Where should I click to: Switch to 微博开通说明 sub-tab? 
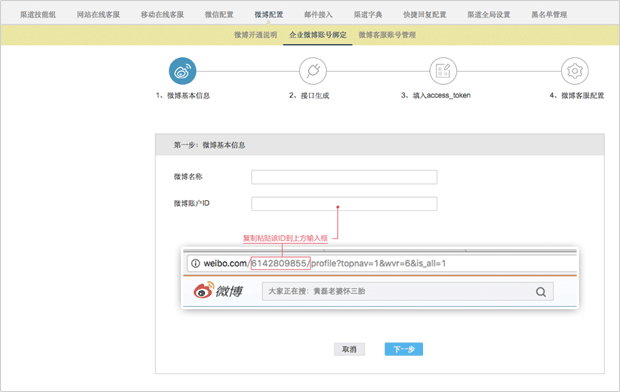(x=255, y=35)
